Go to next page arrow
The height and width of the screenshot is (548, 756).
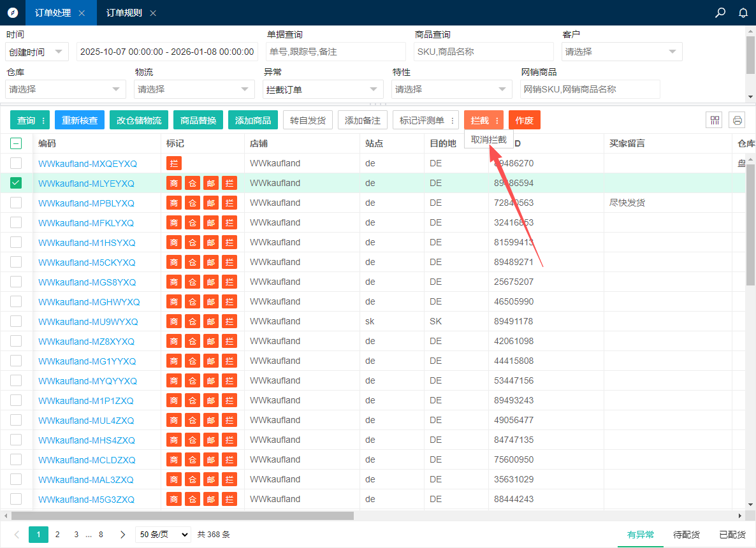(122, 535)
